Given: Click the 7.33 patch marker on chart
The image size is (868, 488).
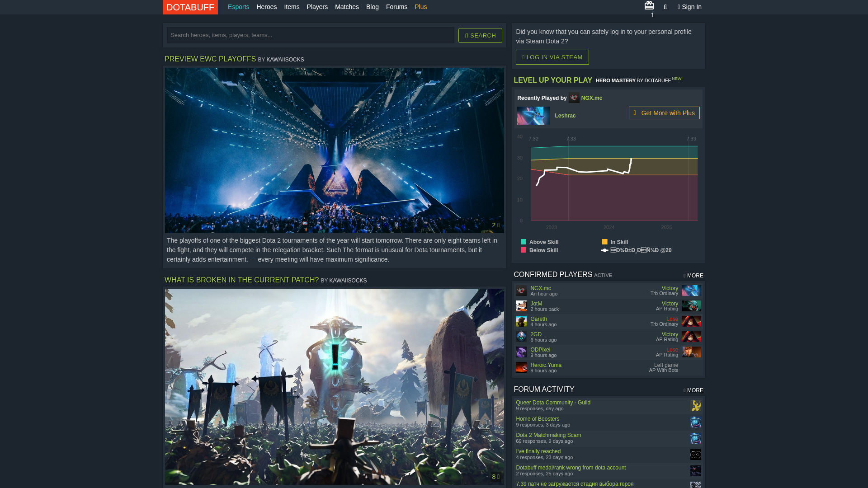Looking at the screenshot, I should 571,139.
